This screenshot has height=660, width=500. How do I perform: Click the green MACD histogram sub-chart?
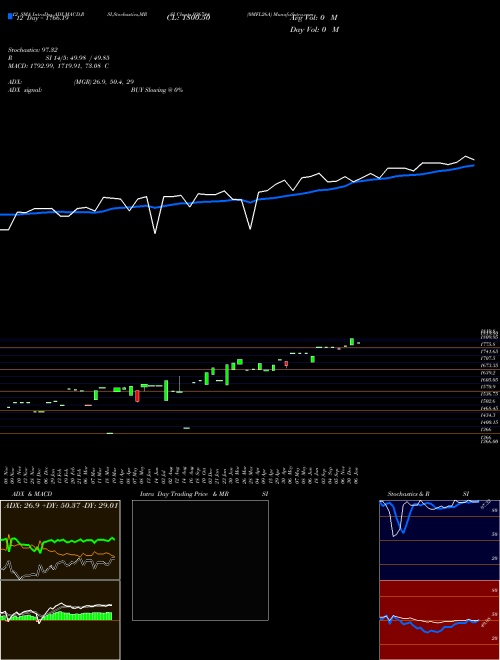click(x=60, y=620)
